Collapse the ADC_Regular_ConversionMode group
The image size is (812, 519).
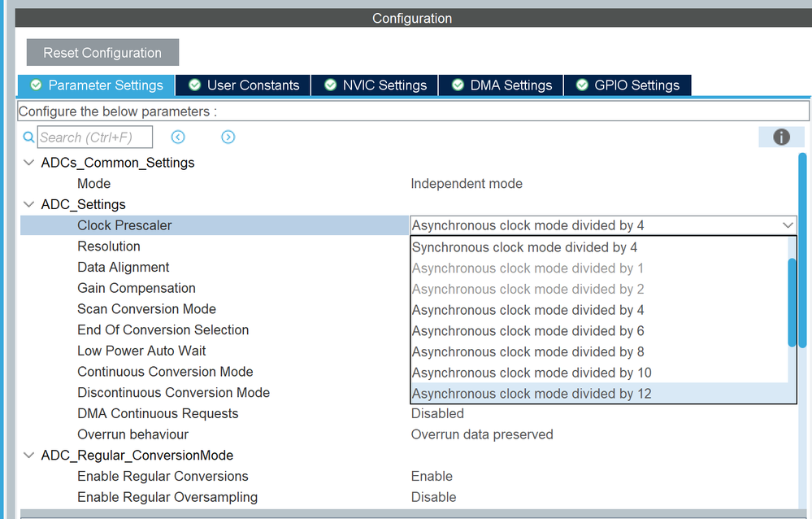[x=29, y=456]
